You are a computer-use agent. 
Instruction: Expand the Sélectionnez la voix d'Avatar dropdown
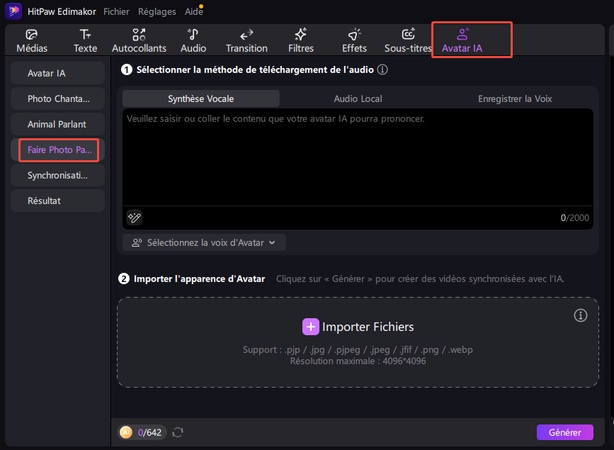(x=204, y=242)
